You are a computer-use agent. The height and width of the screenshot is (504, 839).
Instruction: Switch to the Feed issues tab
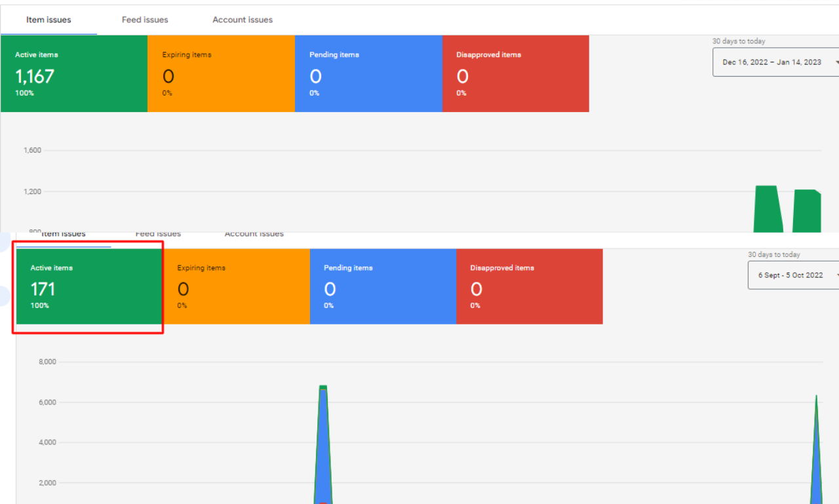[145, 19]
